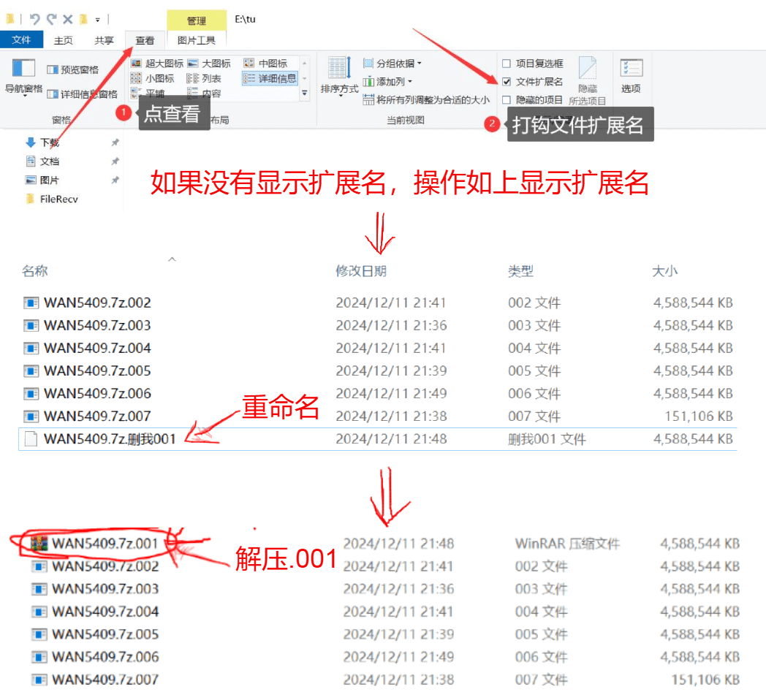This screenshot has width=766, height=700.
Task: Uncheck the 文件扩展名 file extensions checkbox
Action: tap(507, 82)
